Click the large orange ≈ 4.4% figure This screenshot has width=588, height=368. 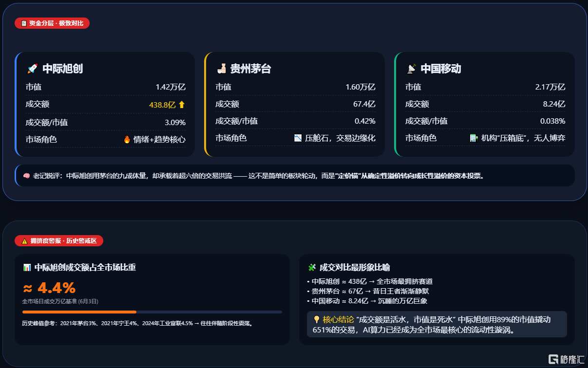pos(49,288)
